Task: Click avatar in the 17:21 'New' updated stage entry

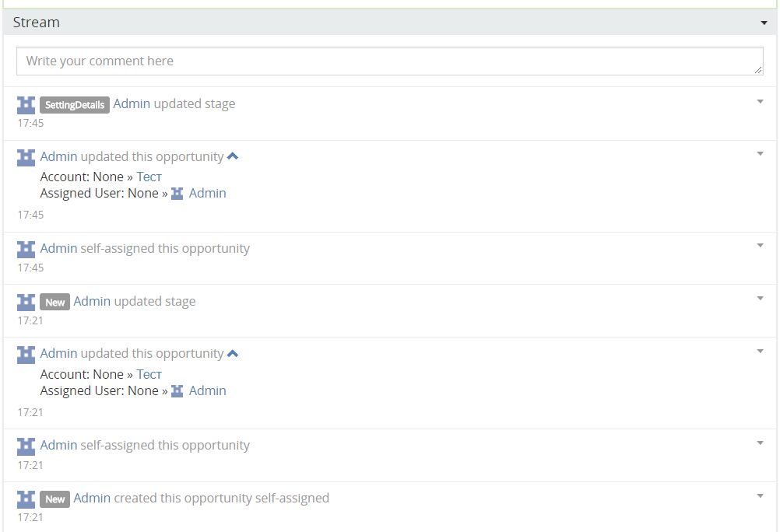Action: 26,302
